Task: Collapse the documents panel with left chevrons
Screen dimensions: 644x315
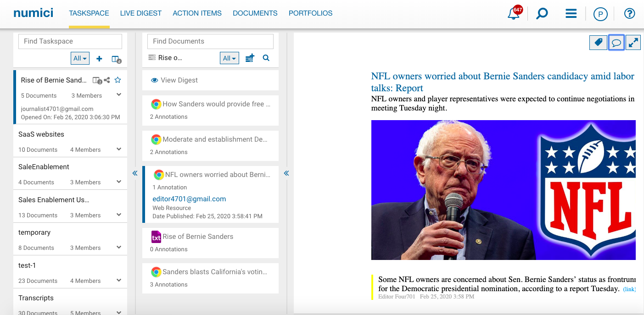Action: pyautogui.click(x=286, y=173)
